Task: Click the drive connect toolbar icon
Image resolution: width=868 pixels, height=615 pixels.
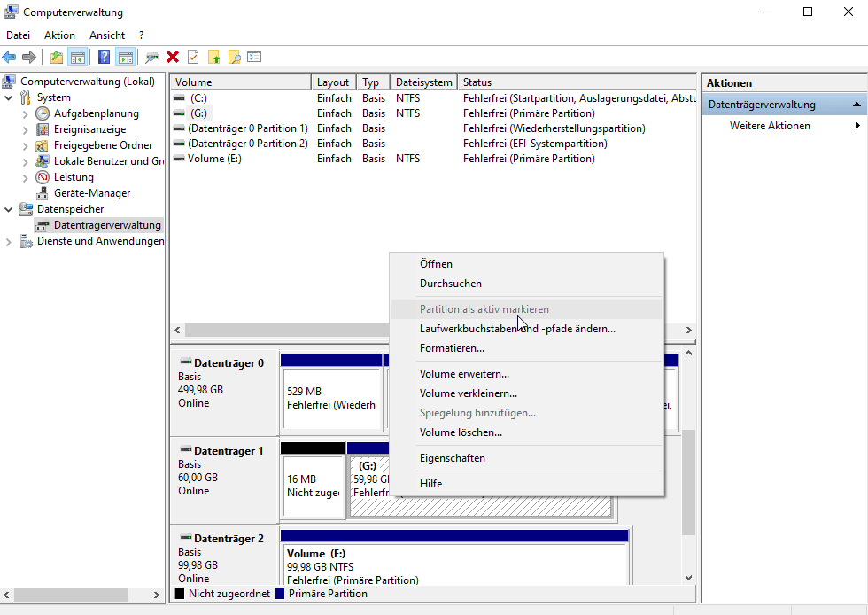Action: (152, 58)
